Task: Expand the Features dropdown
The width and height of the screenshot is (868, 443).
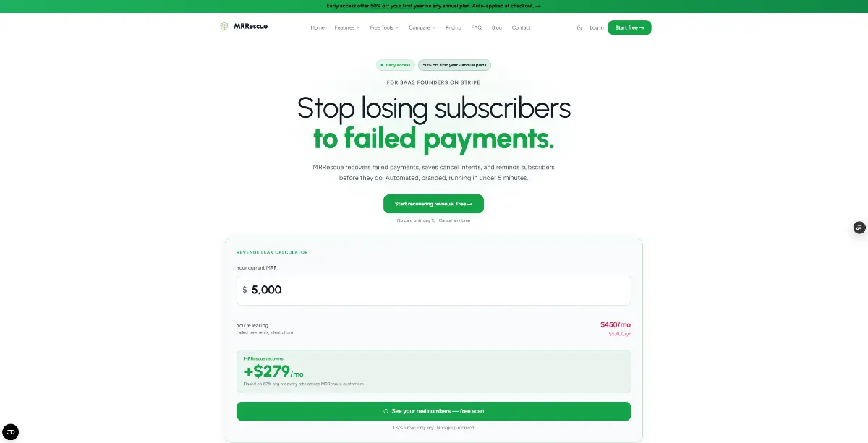Action: coord(346,27)
